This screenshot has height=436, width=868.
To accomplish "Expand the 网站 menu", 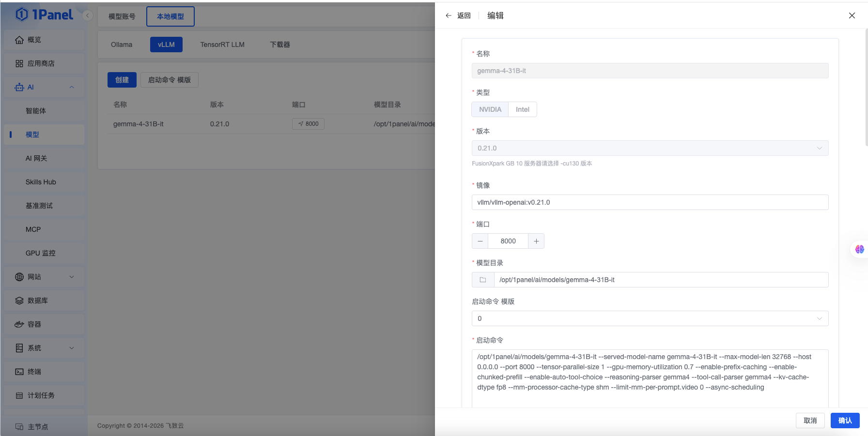I will point(44,277).
